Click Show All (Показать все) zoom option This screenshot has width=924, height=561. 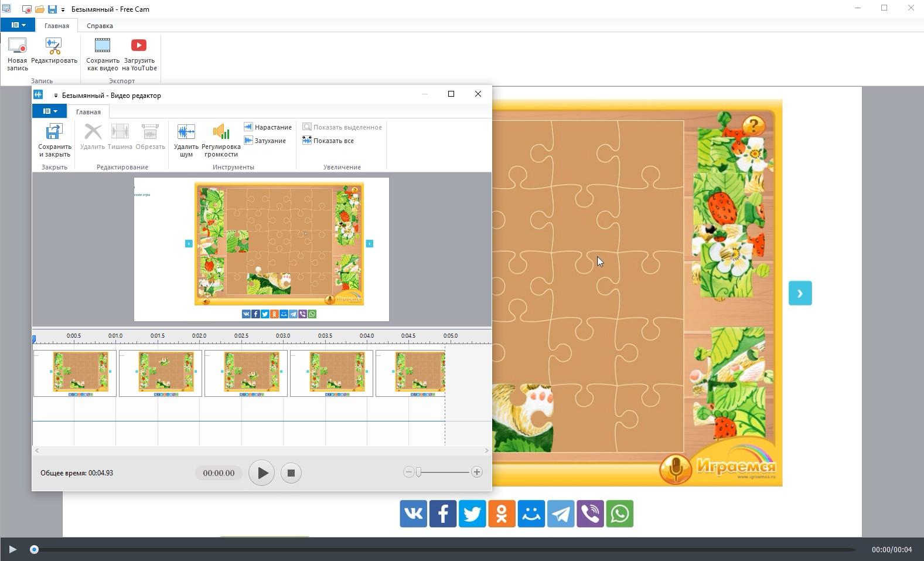328,141
